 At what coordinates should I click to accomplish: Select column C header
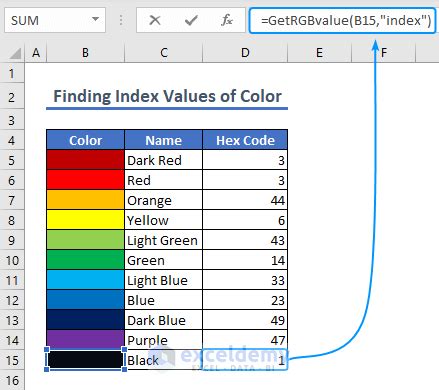[163, 53]
